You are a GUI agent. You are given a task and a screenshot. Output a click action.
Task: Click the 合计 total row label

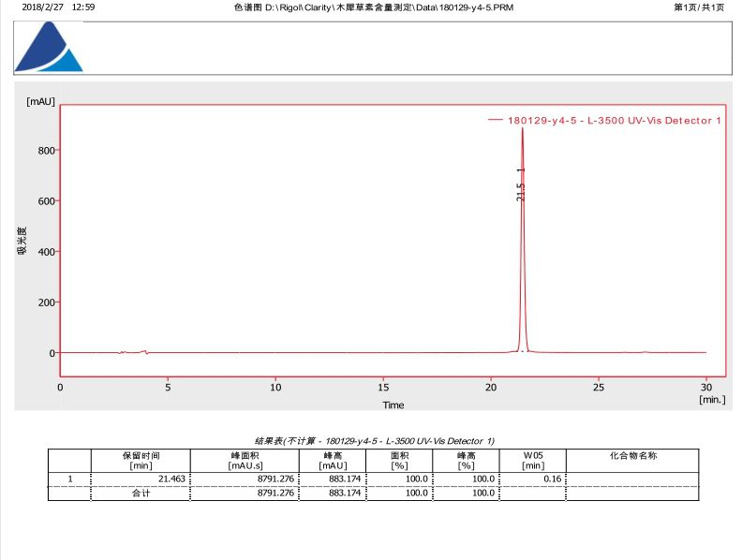141,493
